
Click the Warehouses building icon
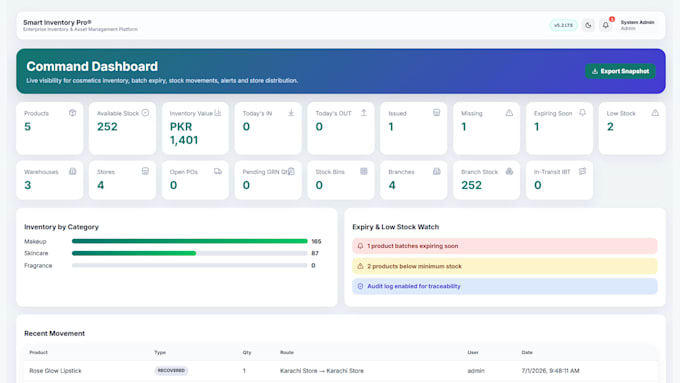[x=72, y=171]
